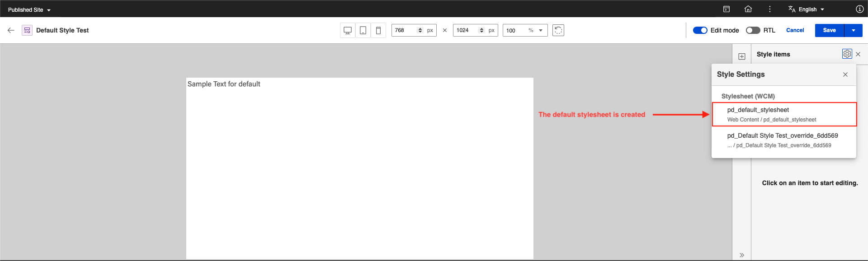This screenshot has height=261, width=868.
Task: Enable the RTL toggle
Action: coord(753,30)
